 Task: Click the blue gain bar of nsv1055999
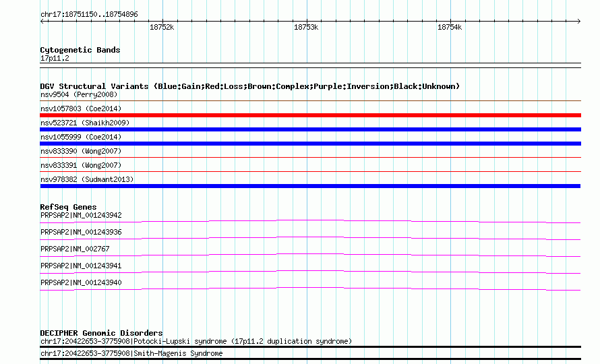pyautogui.click(x=310, y=144)
